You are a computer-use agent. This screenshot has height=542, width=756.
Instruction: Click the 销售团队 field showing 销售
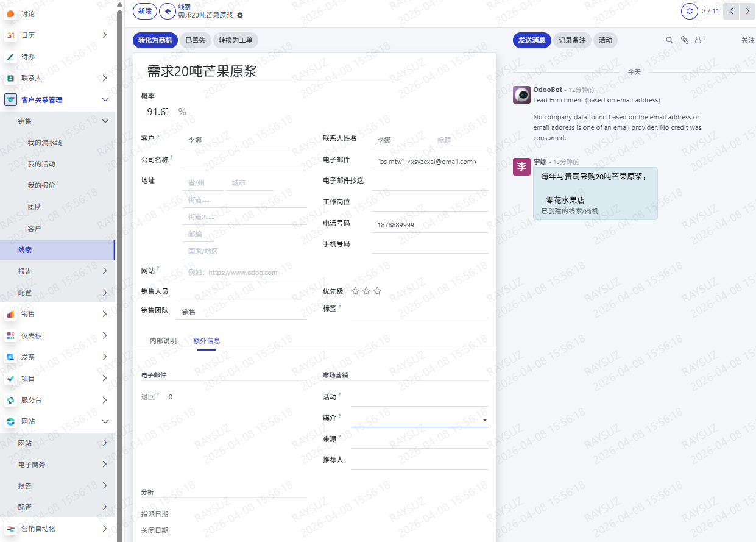[x=241, y=312]
